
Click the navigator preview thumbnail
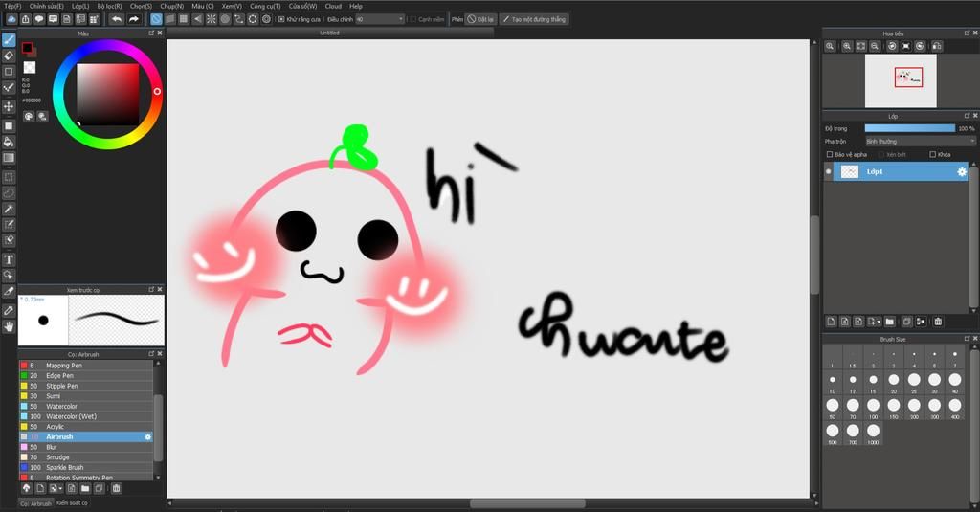pos(901,80)
